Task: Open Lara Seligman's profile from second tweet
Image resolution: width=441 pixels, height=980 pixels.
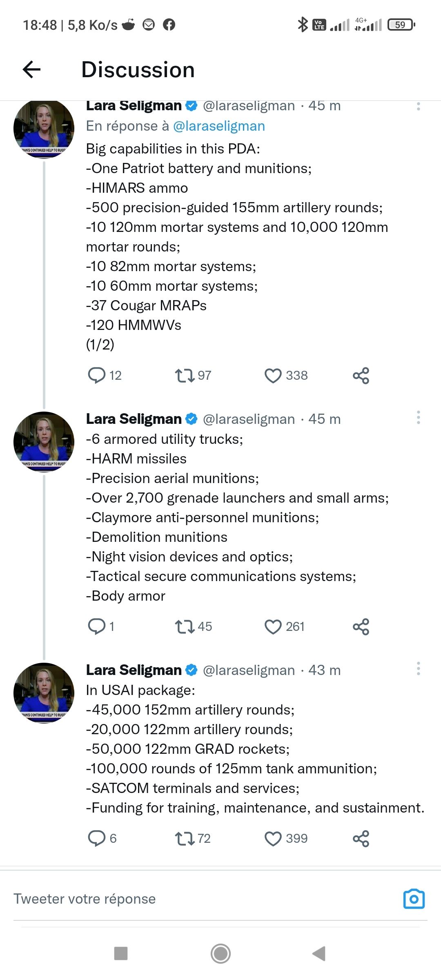Action: pyautogui.click(x=44, y=442)
